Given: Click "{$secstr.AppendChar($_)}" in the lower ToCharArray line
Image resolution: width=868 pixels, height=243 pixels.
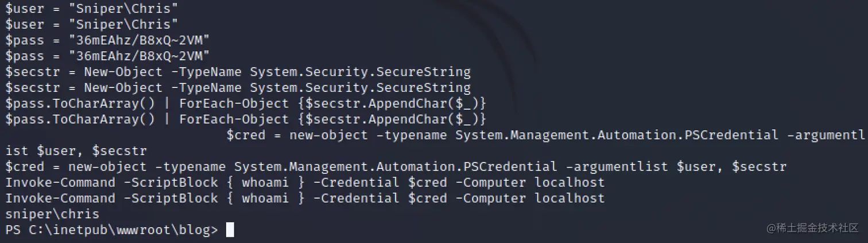Looking at the screenshot, I should [392, 119].
